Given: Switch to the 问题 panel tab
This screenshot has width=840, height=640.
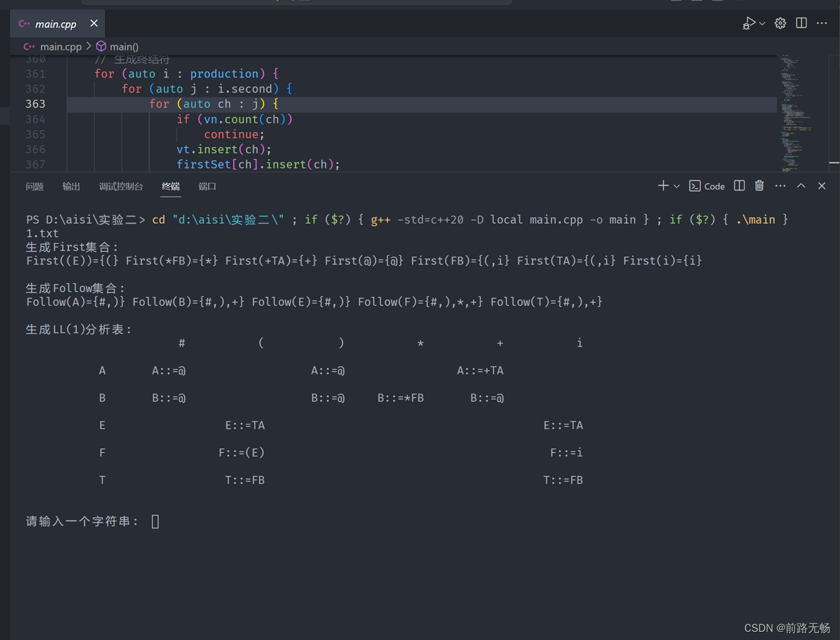Looking at the screenshot, I should 35,186.
